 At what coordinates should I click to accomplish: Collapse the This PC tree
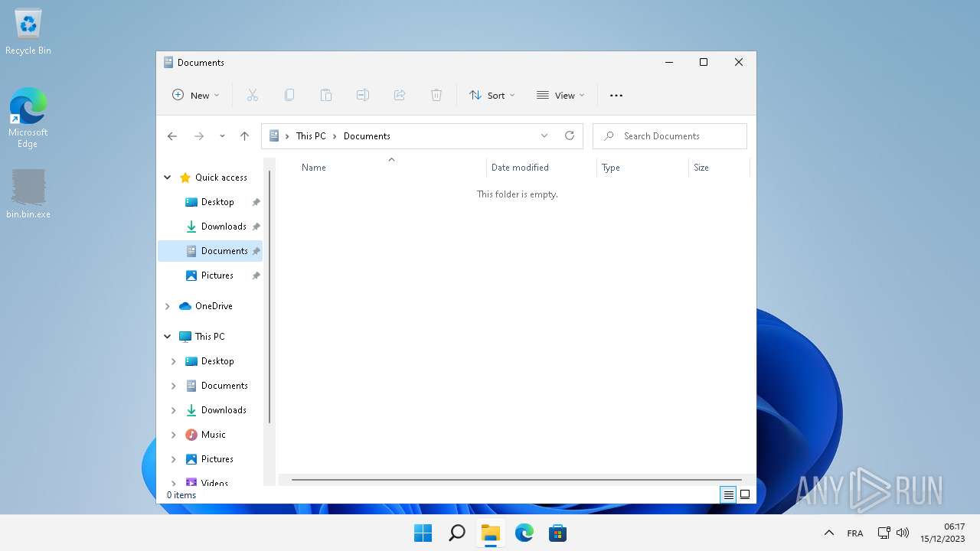pyautogui.click(x=168, y=337)
